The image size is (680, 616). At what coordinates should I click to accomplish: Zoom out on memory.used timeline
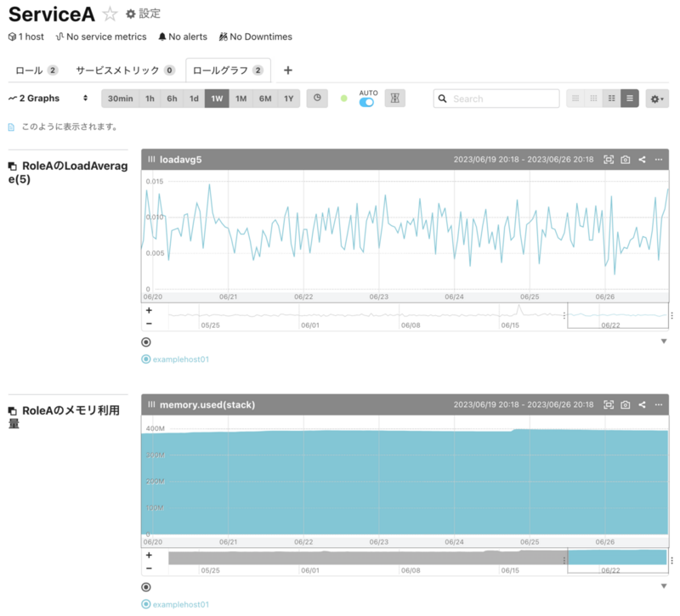click(x=149, y=568)
